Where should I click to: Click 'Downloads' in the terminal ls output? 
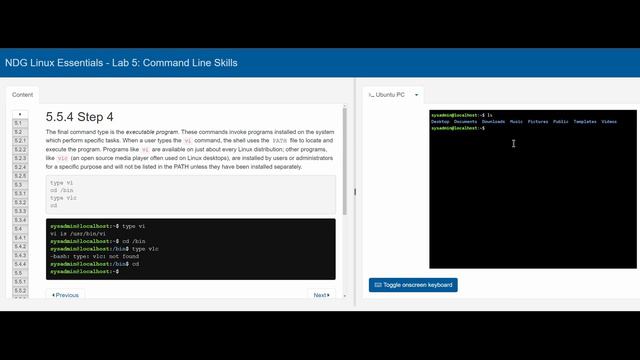493,122
